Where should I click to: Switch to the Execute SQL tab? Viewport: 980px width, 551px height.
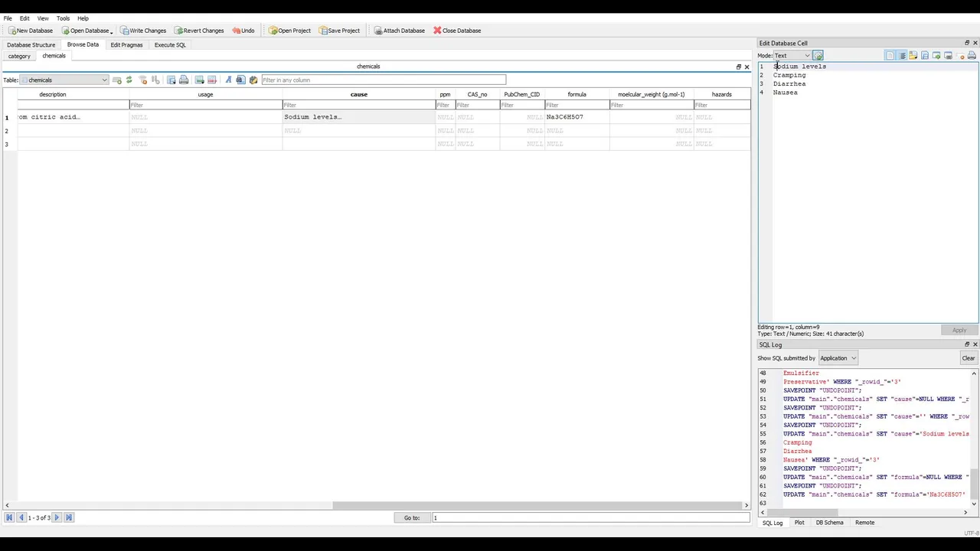[170, 45]
